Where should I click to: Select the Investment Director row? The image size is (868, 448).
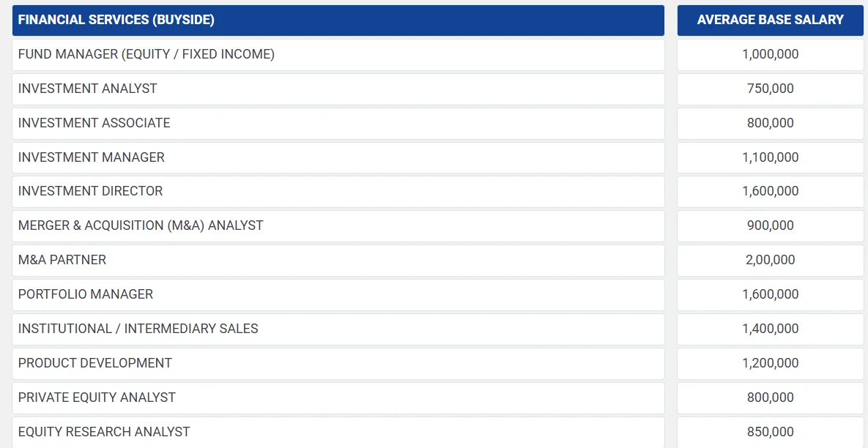point(91,191)
